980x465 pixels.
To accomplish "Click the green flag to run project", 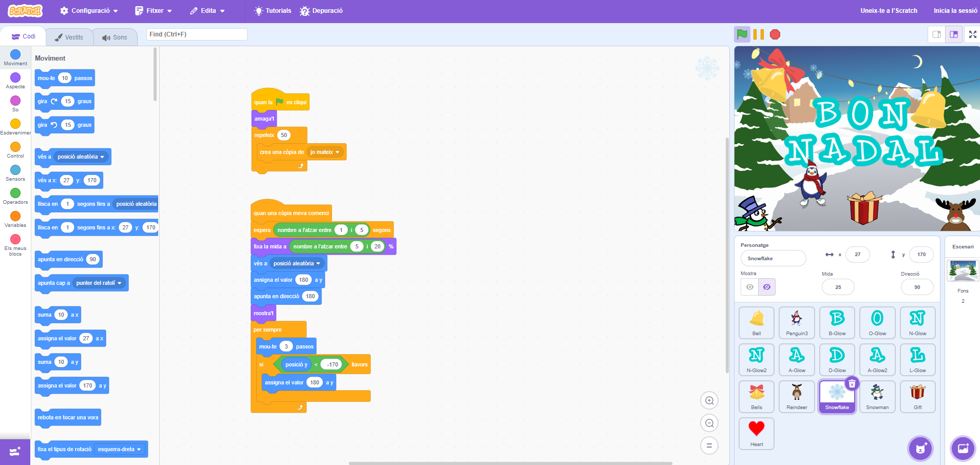I will 742,34.
